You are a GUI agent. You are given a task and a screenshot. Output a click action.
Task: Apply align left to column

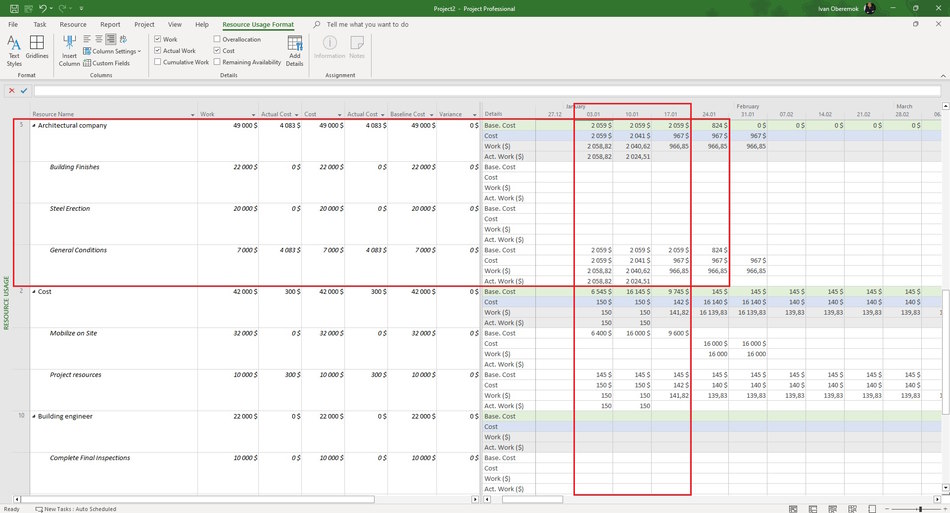87,39
